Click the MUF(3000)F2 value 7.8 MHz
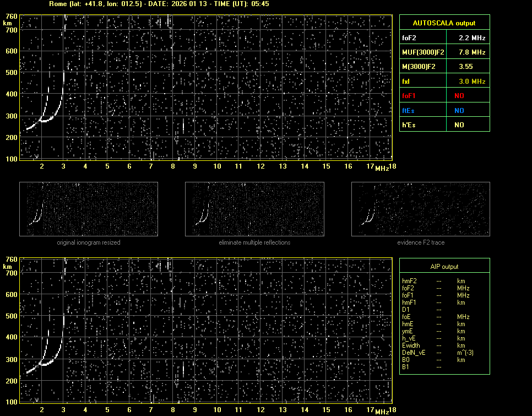The image size is (532, 416). click(x=471, y=52)
